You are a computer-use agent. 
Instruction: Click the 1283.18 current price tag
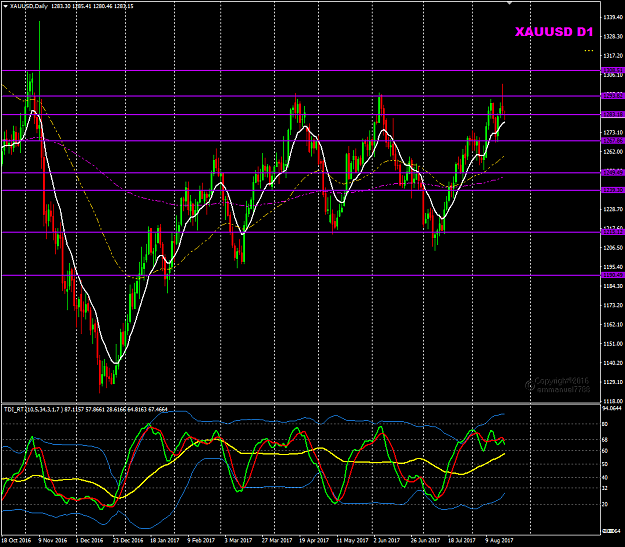(613, 114)
